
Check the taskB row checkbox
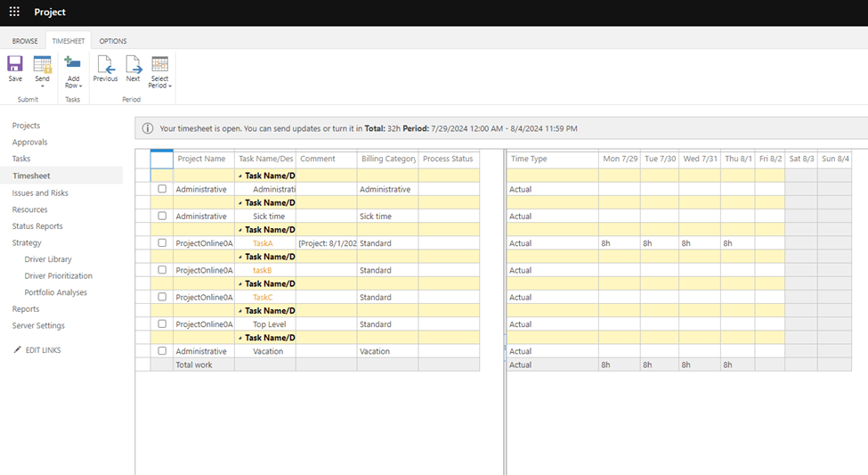pyautogui.click(x=162, y=270)
